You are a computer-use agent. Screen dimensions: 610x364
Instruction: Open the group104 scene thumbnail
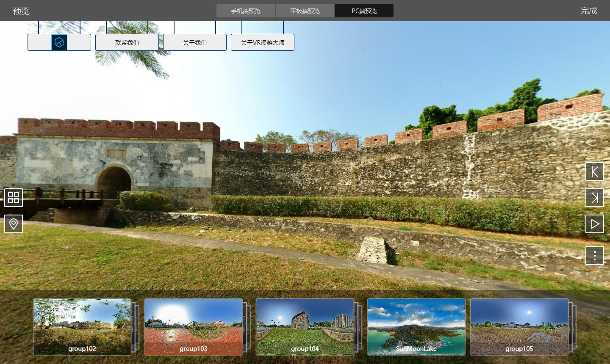point(305,327)
